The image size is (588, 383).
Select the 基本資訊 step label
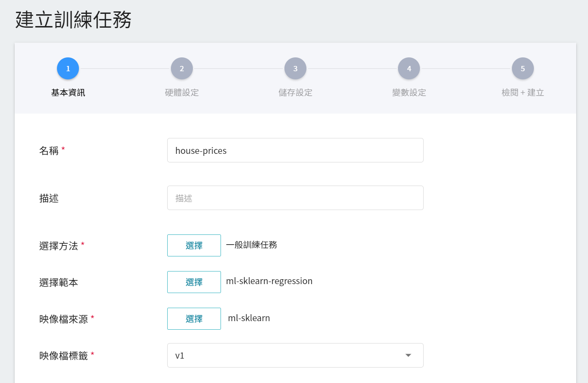tap(68, 93)
